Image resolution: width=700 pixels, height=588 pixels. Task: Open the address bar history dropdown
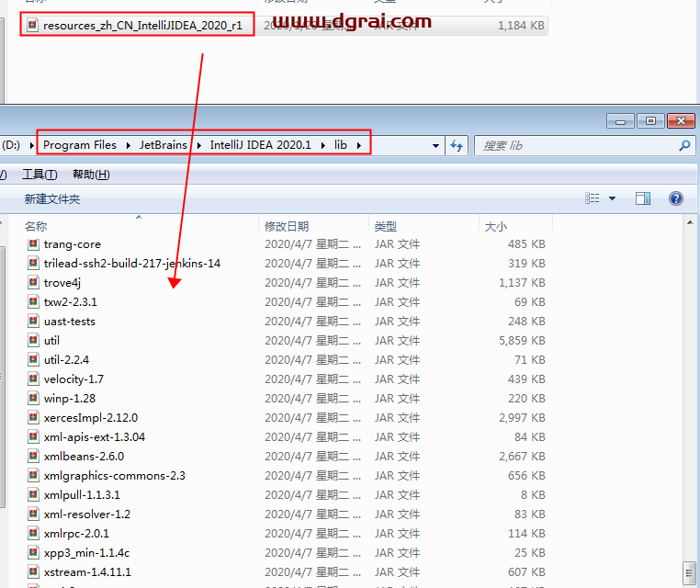435,145
